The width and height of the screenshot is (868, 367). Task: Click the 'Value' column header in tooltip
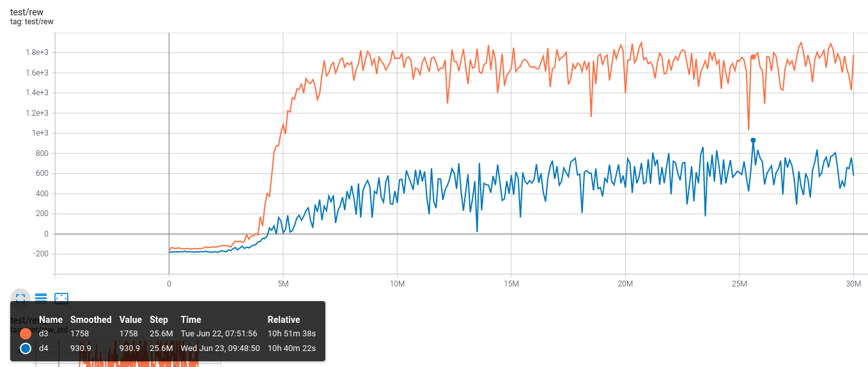tap(130, 320)
